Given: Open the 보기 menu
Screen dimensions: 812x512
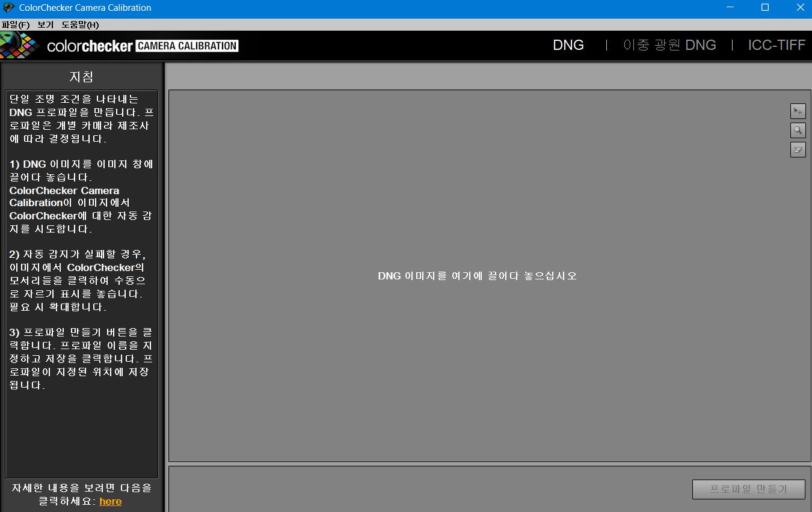Looking at the screenshot, I should pos(45,25).
